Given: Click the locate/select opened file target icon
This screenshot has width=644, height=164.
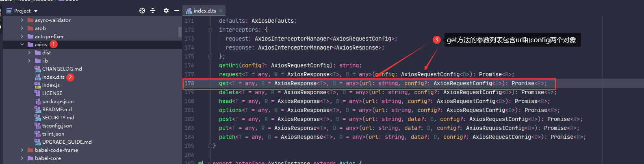Looking at the screenshot, I should pos(142,11).
